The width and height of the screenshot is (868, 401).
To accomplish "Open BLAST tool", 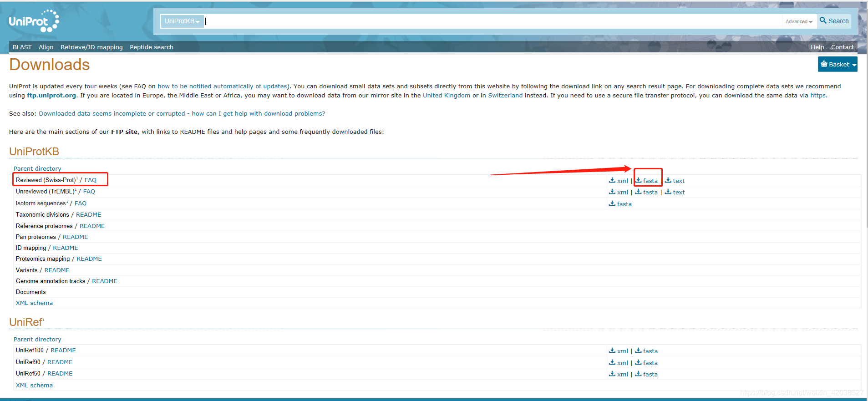I will [22, 47].
